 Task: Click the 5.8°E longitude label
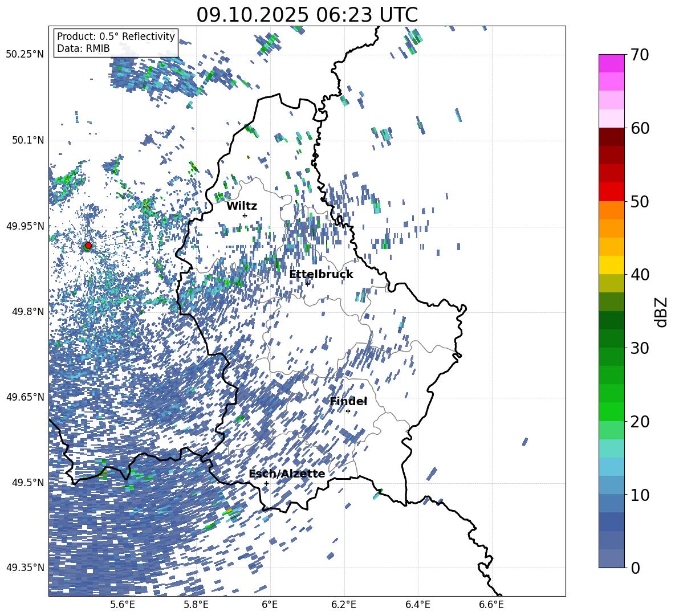(x=196, y=605)
